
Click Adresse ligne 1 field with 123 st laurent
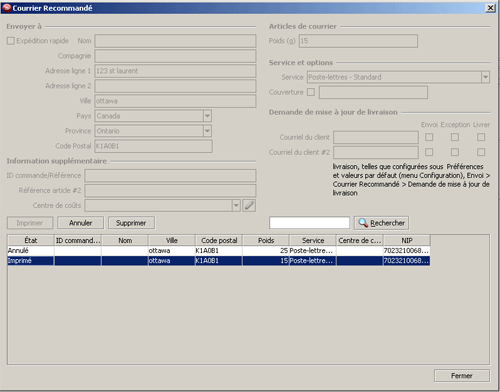(x=175, y=71)
